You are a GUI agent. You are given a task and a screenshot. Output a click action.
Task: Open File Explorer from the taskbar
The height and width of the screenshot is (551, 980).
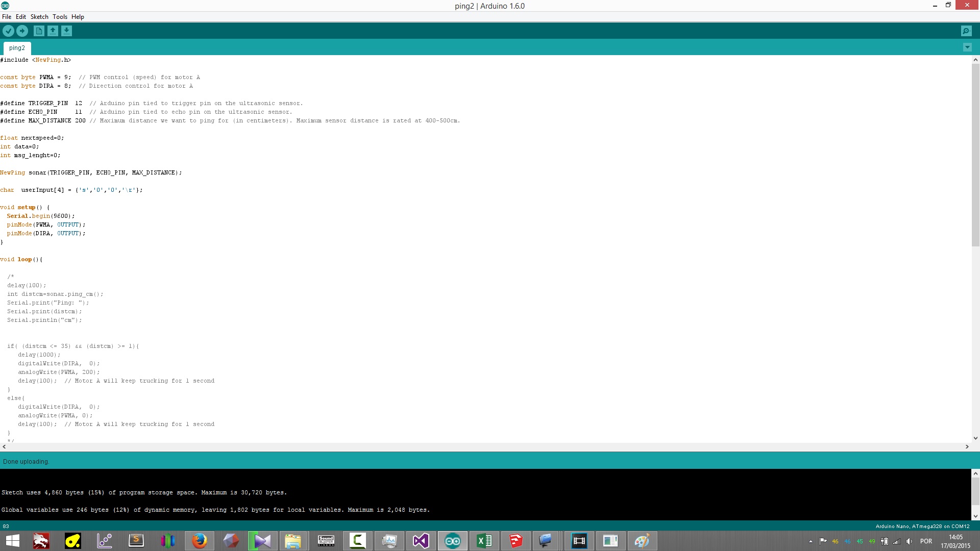292,541
